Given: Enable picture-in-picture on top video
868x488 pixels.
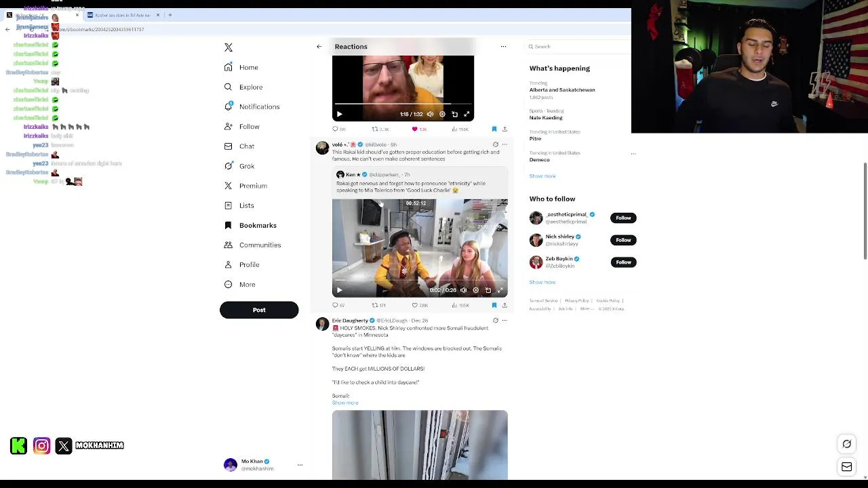Looking at the screenshot, I should pos(454,115).
